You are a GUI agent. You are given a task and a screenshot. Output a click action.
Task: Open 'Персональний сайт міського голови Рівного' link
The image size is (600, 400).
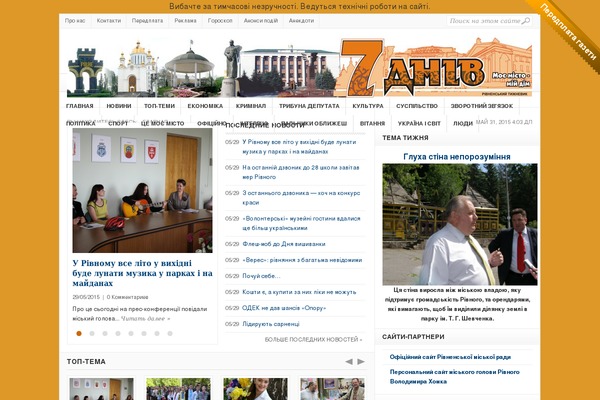pos(454,376)
